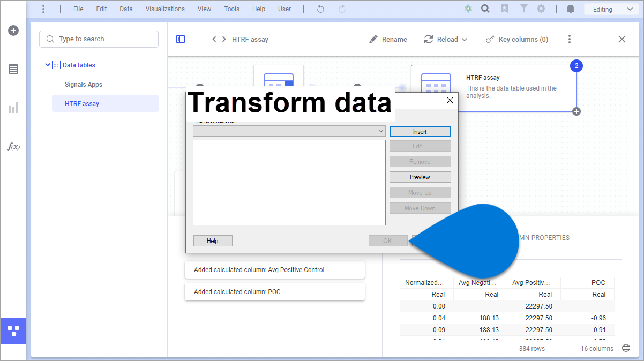Close the Transform data dialog
Viewport: 644px width, 361px height.
tap(450, 100)
